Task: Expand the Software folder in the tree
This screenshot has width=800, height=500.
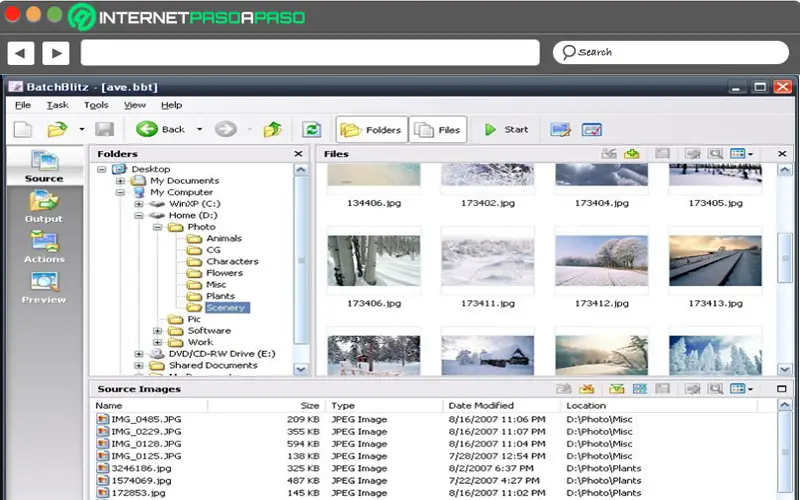Action: pyautogui.click(x=157, y=331)
